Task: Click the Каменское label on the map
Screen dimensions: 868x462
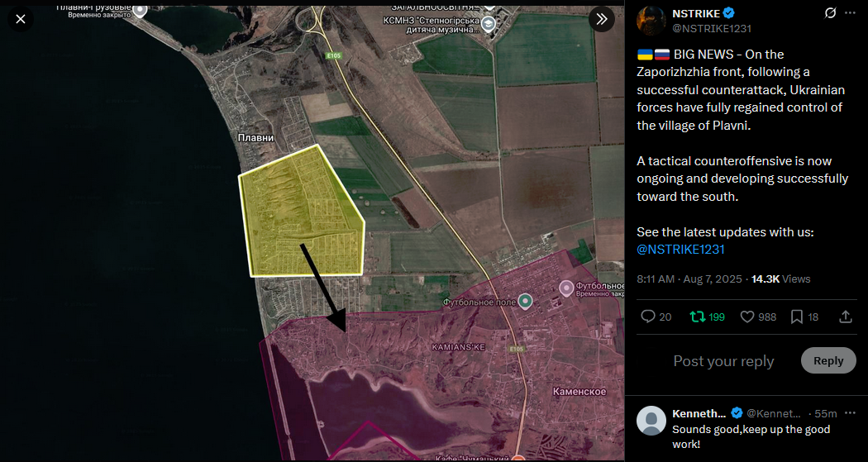Action: [579, 392]
